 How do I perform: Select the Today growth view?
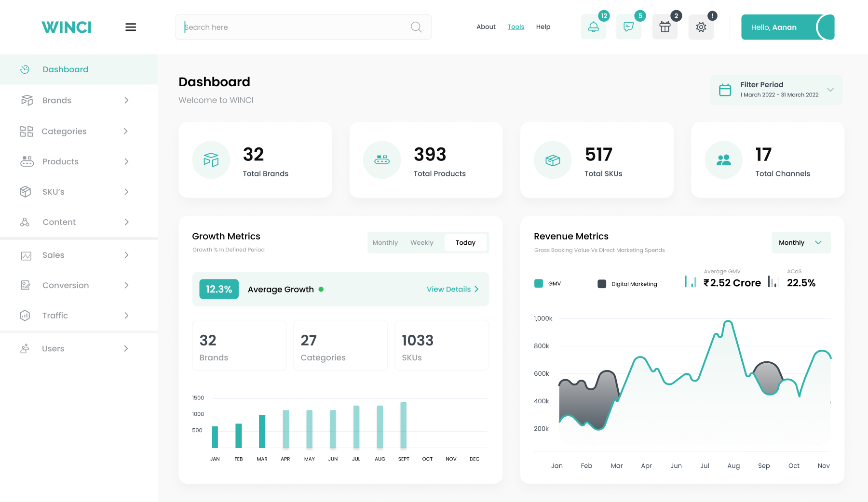(465, 243)
